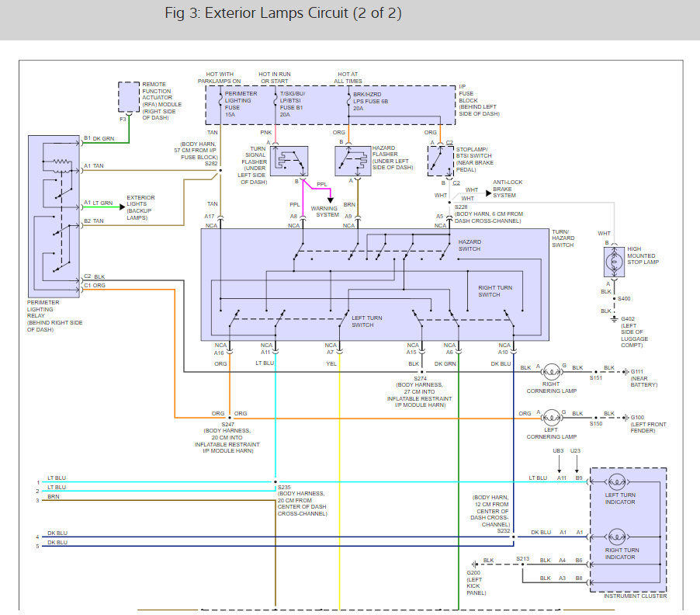Click the T/SIG/BU fuse B1 symbol

point(275,100)
